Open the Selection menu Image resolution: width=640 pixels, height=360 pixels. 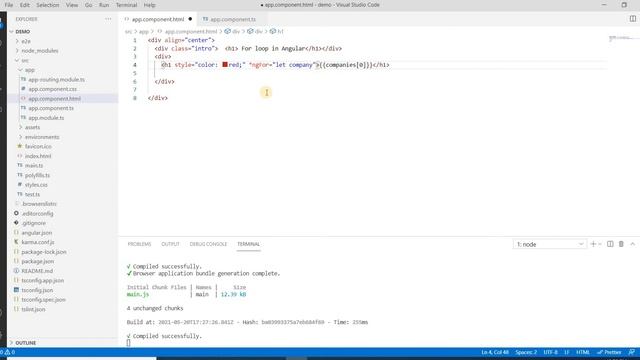click(48, 5)
